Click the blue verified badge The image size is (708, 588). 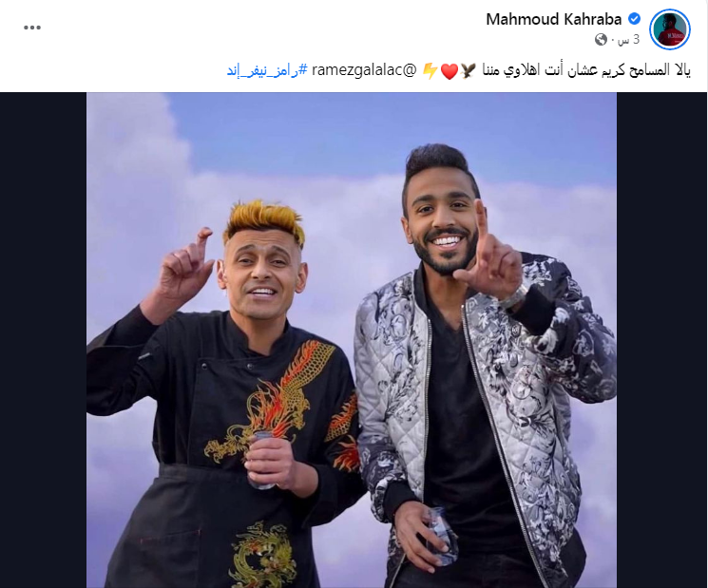point(635,19)
